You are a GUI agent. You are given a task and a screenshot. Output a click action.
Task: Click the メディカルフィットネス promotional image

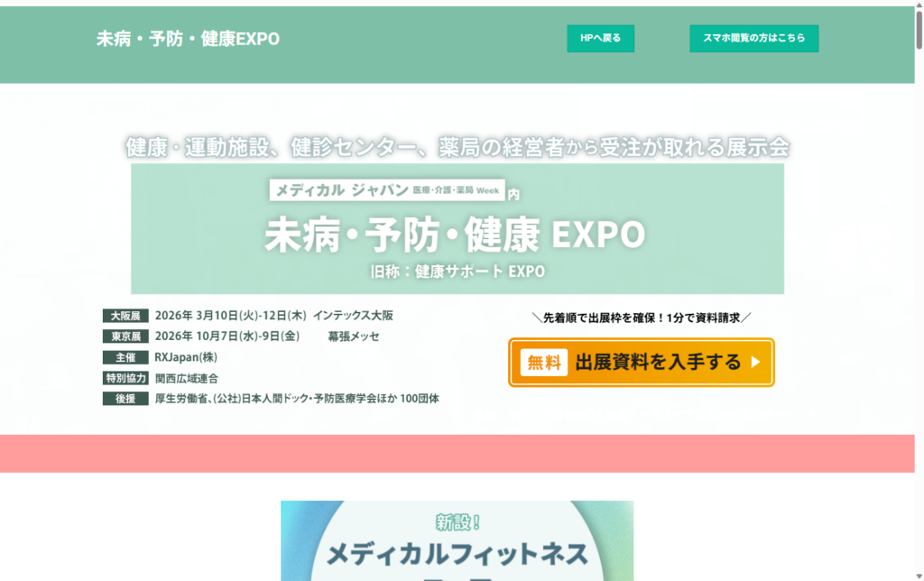tap(457, 541)
